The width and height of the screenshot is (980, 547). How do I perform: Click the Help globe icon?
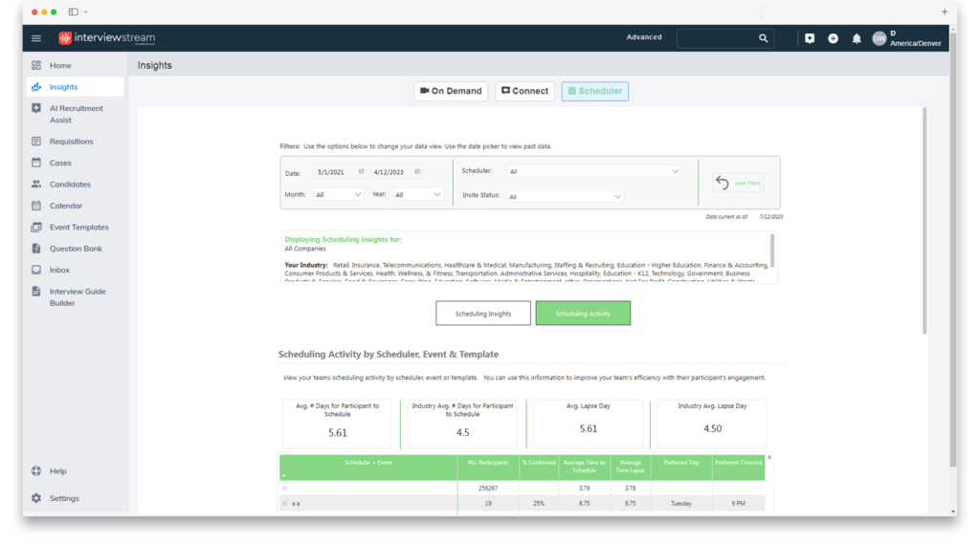click(36, 470)
